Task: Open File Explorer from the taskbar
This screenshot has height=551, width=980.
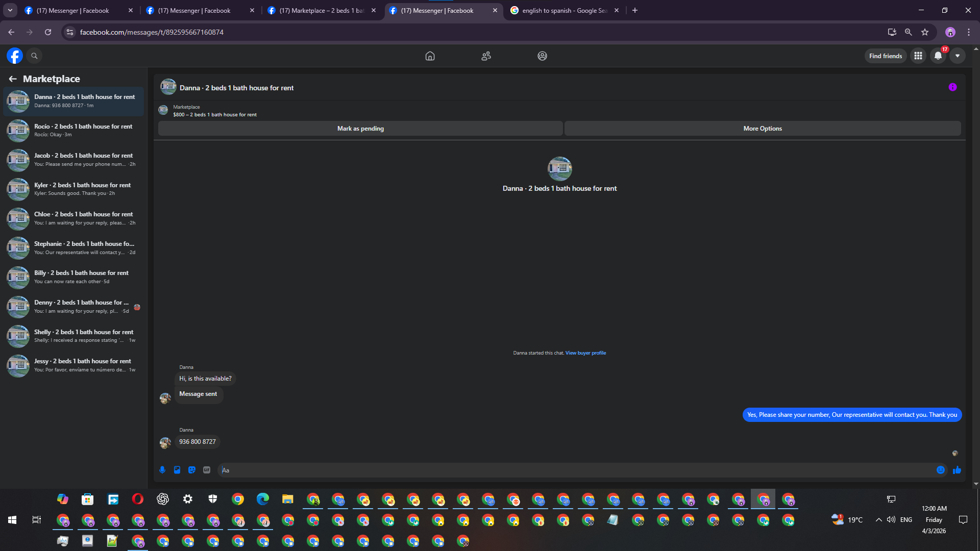Action: click(288, 499)
